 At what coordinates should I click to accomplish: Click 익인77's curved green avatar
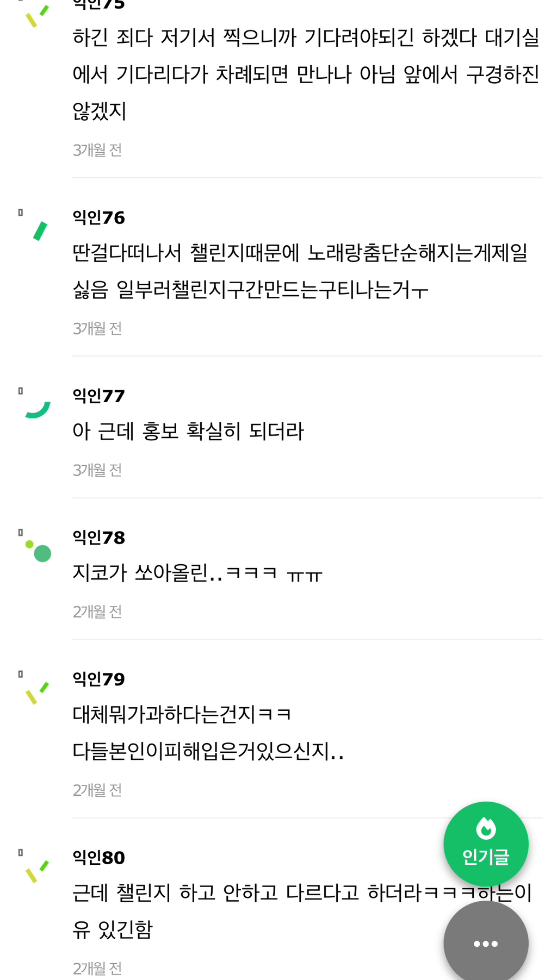(38, 410)
